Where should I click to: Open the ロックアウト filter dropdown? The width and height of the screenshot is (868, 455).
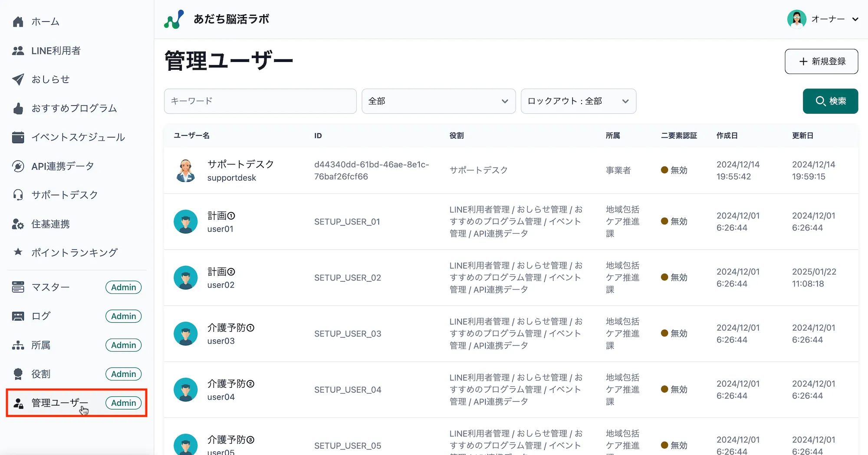pos(579,101)
